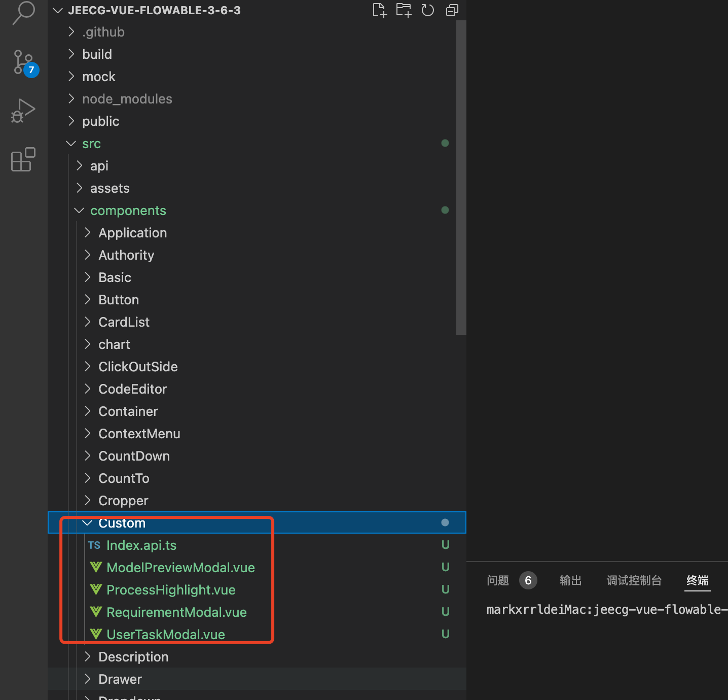Collapse all folders in explorer
Screen dimensions: 728x700
point(452,10)
